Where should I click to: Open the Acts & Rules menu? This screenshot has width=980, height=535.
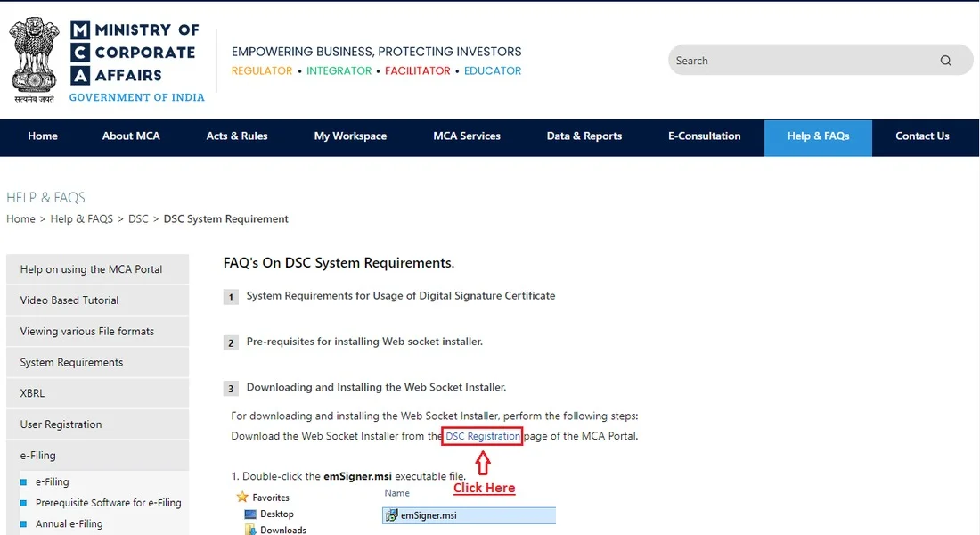click(x=237, y=136)
